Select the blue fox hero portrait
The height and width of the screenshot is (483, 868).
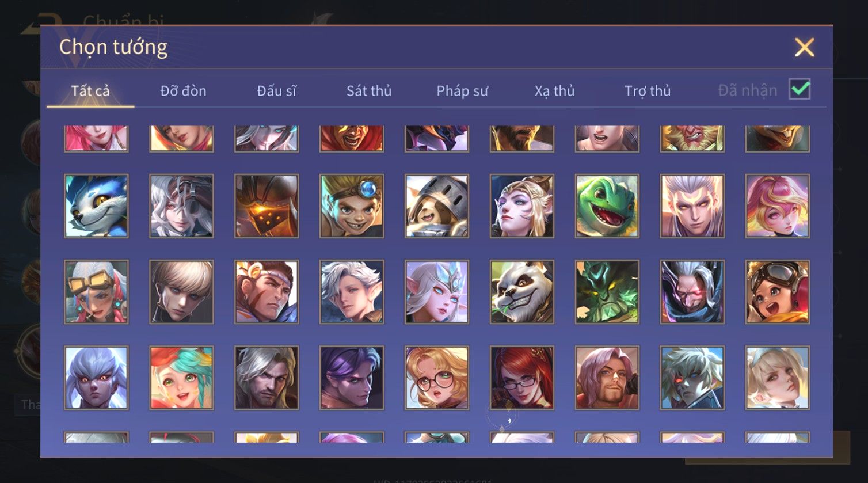pos(96,206)
